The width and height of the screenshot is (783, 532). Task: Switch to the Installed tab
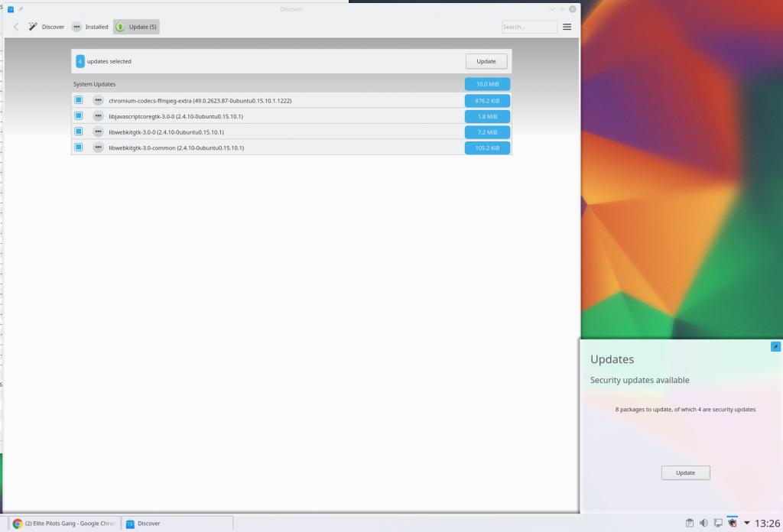click(90, 27)
